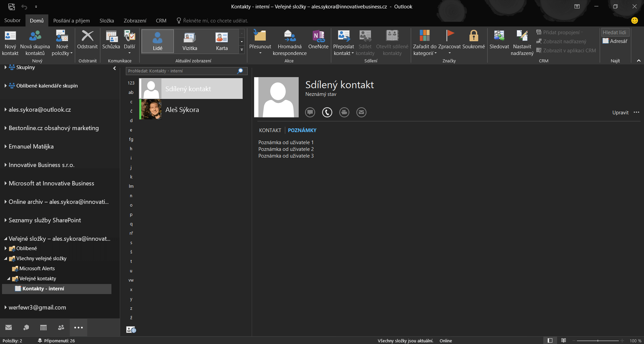This screenshot has width=644, height=344.
Task: Click Nastavit nadřazený CRM icon
Action: [522, 43]
